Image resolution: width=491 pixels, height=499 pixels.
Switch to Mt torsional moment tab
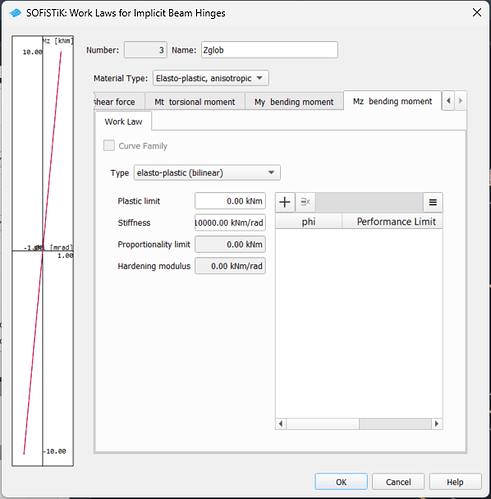(x=195, y=102)
